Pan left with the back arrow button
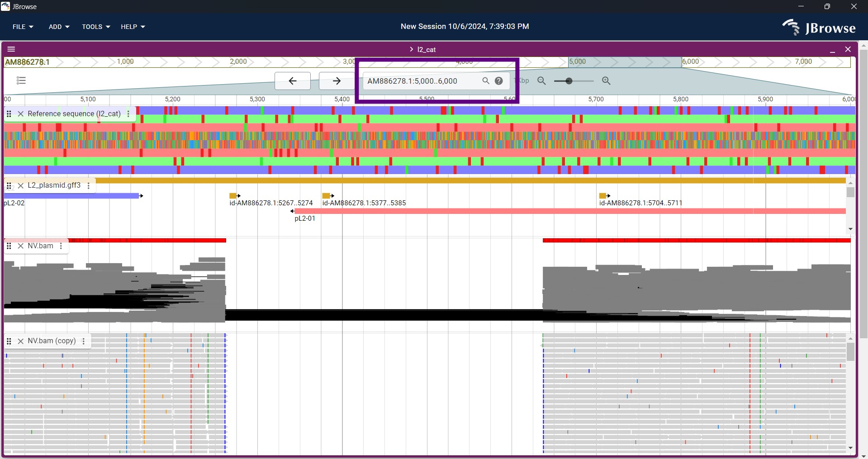Image resolution: width=868 pixels, height=459 pixels. click(x=292, y=81)
